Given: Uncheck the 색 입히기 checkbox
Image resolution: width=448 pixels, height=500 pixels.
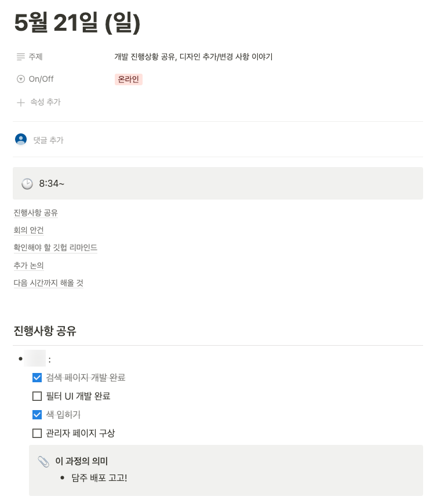Looking at the screenshot, I should (x=37, y=415).
